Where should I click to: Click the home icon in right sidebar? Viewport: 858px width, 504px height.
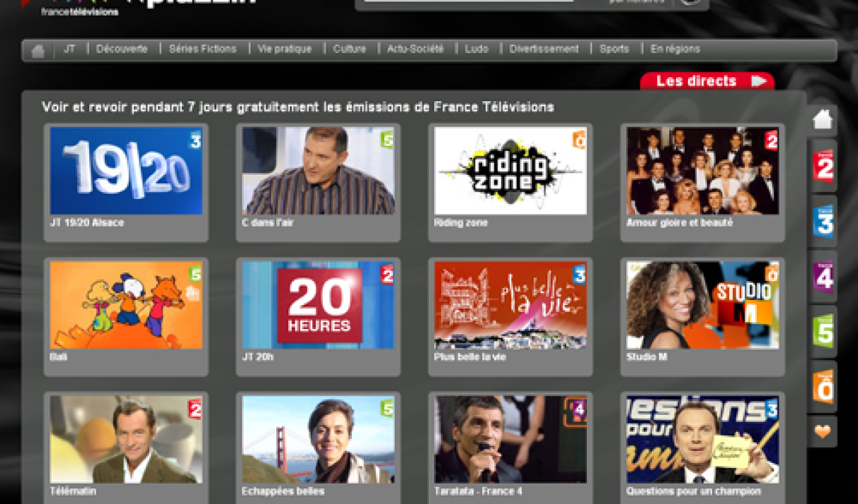click(x=822, y=120)
